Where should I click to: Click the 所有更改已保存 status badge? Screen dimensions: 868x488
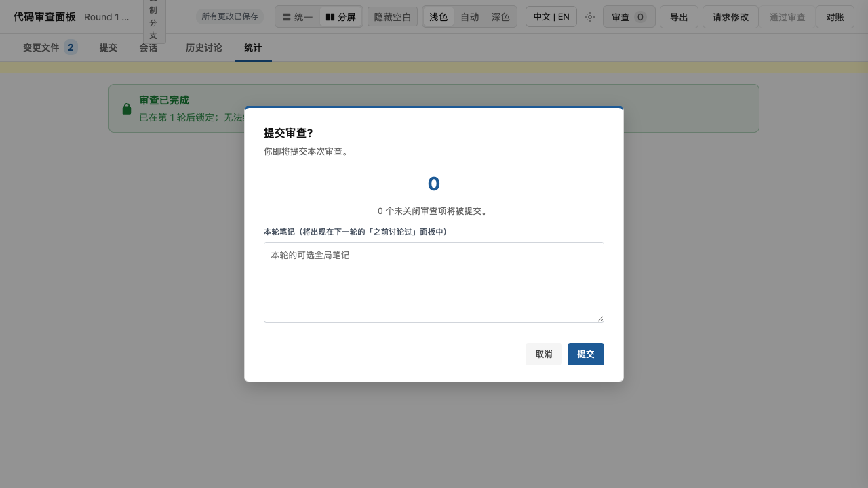click(x=230, y=16)
